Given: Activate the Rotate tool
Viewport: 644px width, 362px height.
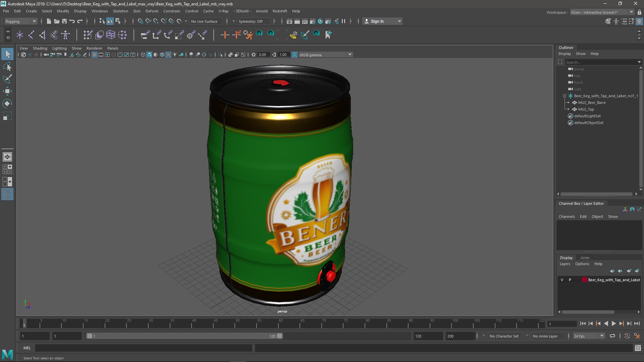Looking at the screenshot, I should 7,104.
